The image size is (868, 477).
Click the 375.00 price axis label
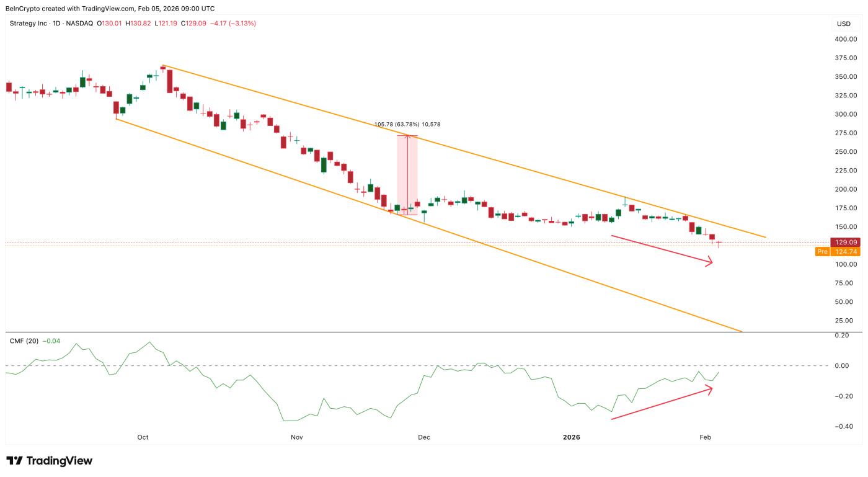pos(846,58)
